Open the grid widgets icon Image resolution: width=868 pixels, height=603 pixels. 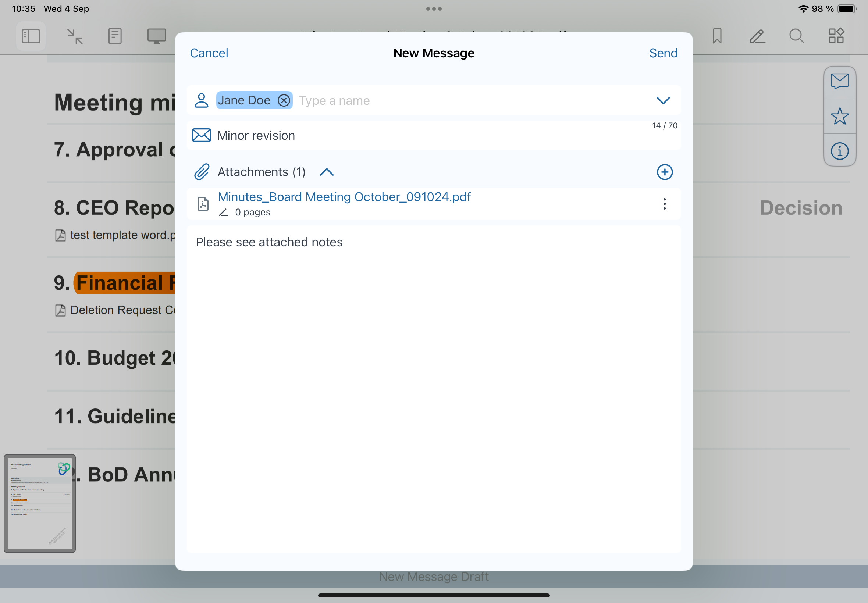[836, 36]
